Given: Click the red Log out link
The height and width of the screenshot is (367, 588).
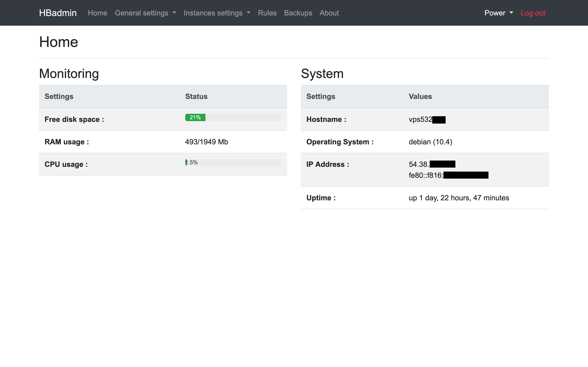Looking at the screenshot, I should [533, 13].
